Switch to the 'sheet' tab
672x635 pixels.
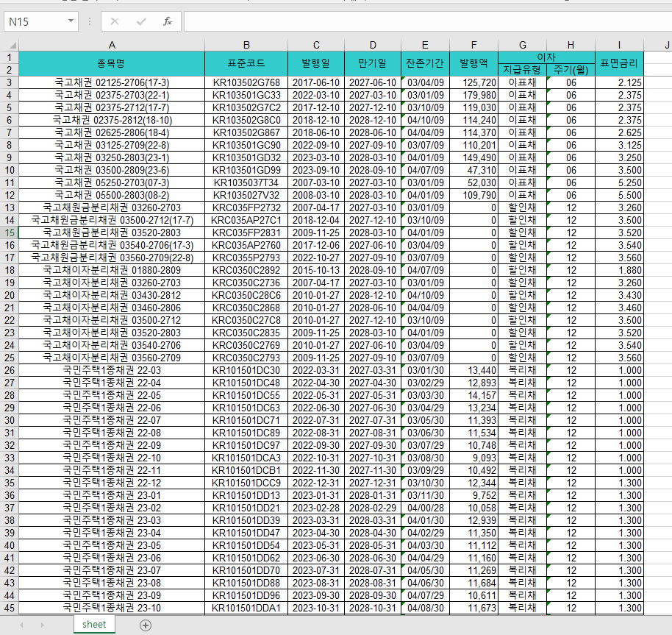[94, 624]
